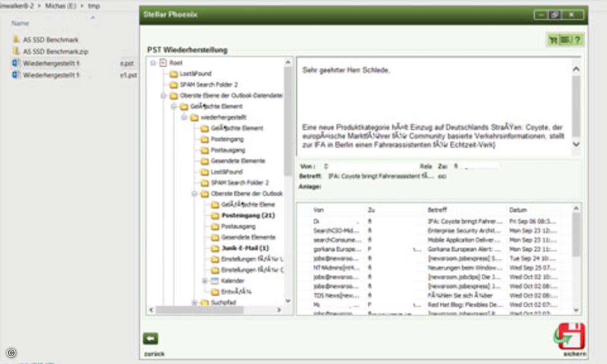Click the folder icon of Junk-E-Mail (1)

point(215,248)
